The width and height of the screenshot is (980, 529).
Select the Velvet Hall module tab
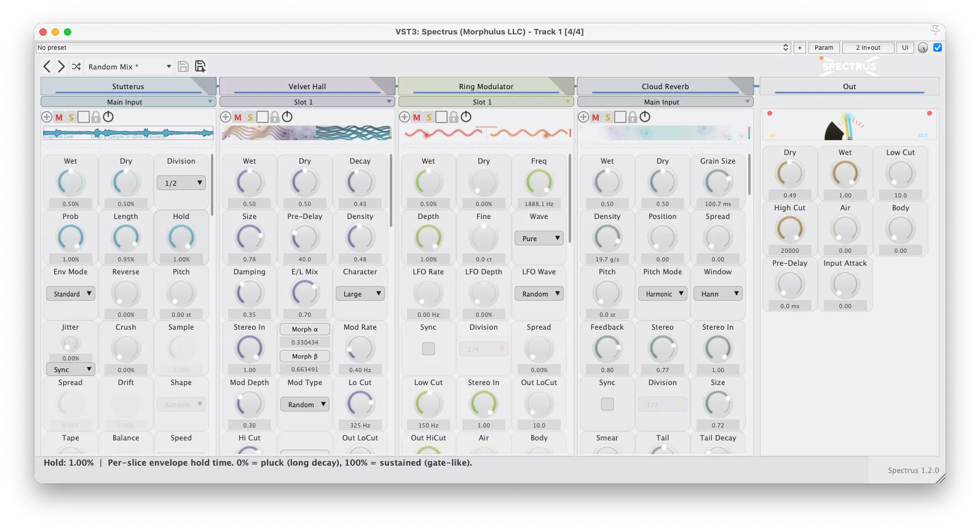307,86
